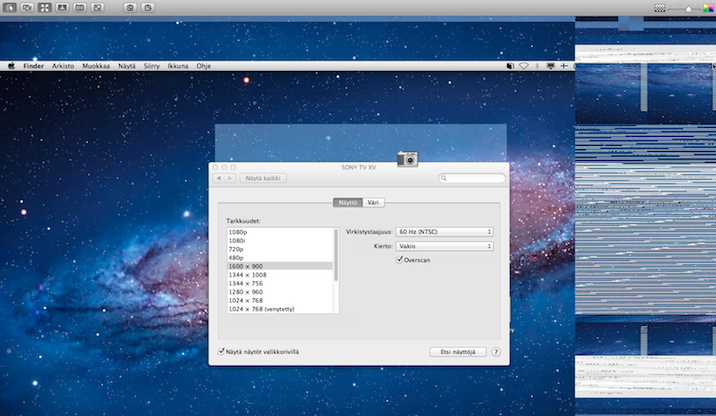Switch to the Väri tab
The image size is (716, 416).
(x=373, y=202)
